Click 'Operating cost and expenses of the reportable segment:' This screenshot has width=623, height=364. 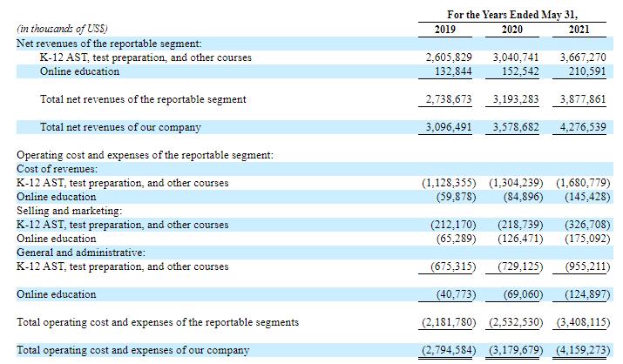145,155
